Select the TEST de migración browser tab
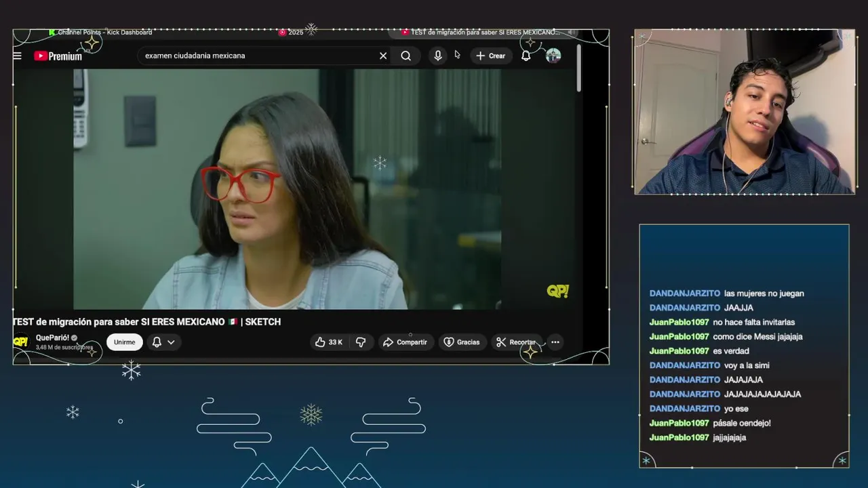 coord(483,32)
